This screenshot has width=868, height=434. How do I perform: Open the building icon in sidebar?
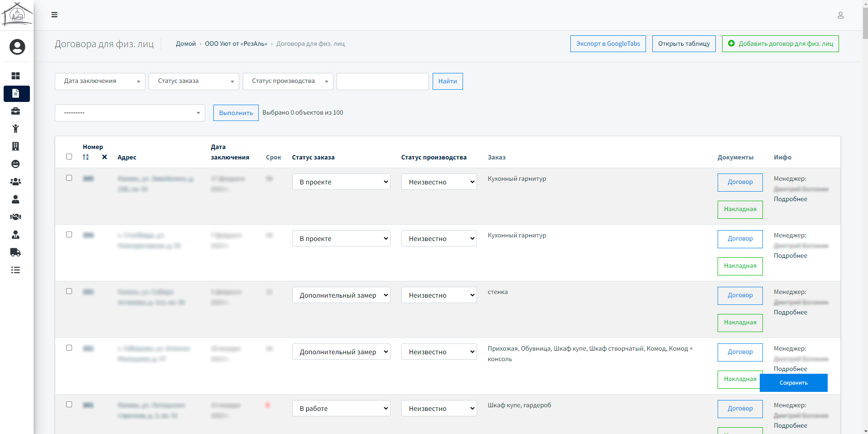[15, 146]
